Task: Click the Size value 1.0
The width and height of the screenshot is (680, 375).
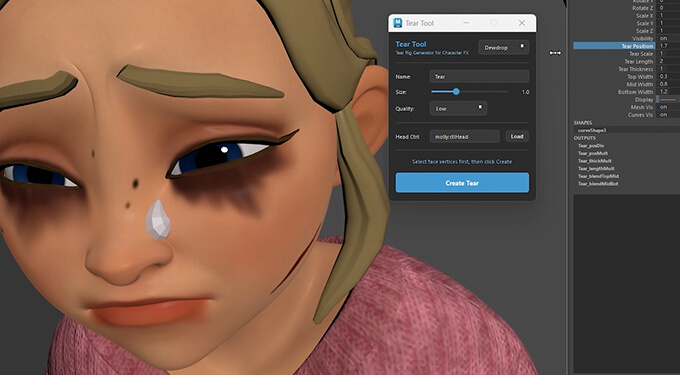Action: click(x=525, y=92)
